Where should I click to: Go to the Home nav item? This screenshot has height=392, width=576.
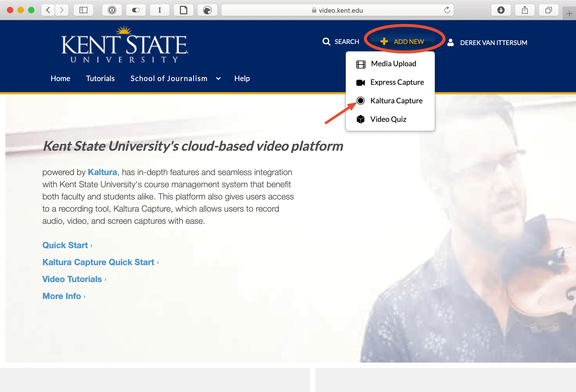click(60, 78)
